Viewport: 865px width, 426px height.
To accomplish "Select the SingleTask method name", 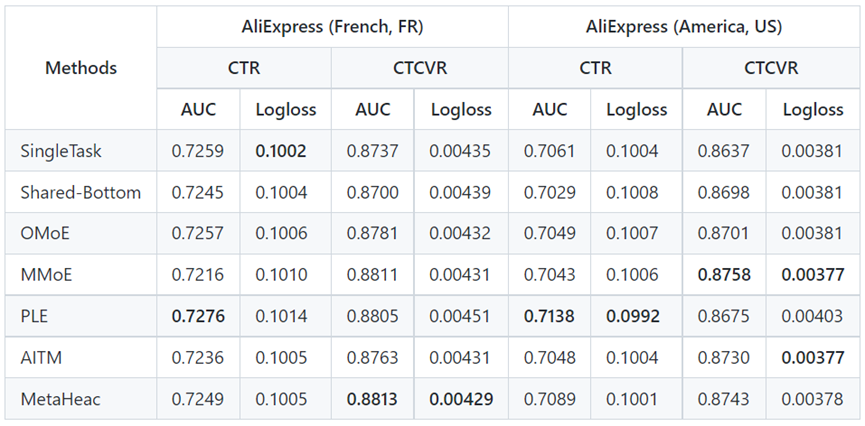I will pos(59,150).
